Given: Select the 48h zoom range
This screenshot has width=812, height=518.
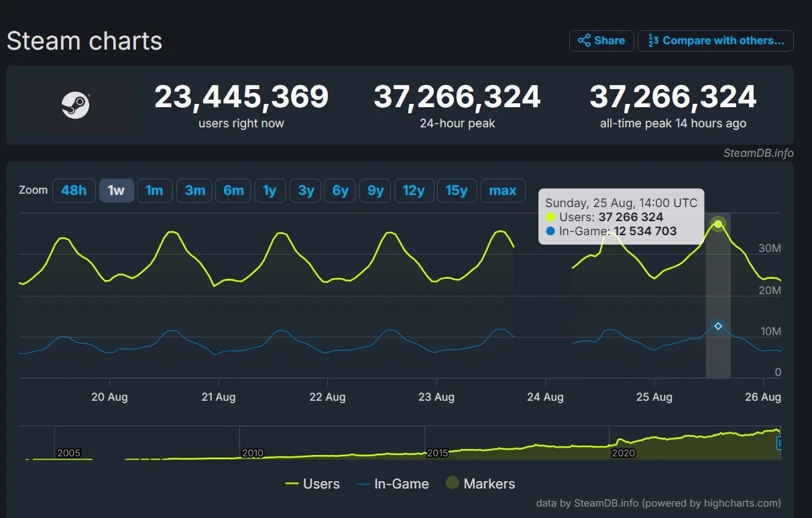Looking at the screenshot, I should point(74,190).
